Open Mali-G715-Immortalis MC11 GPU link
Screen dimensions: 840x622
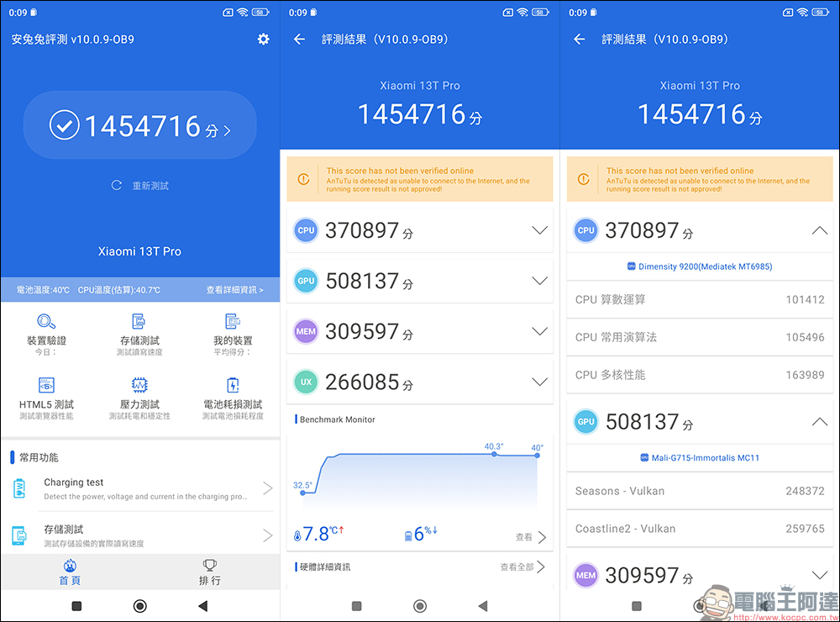point(700,458)
